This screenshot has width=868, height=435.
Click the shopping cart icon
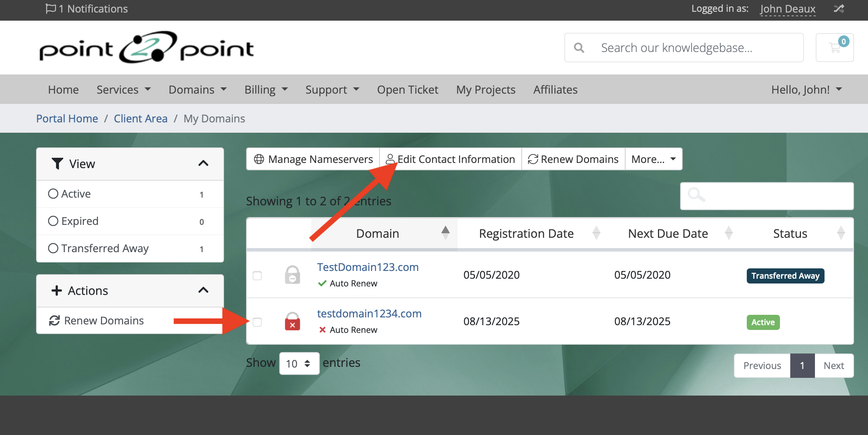pos(834,48)
